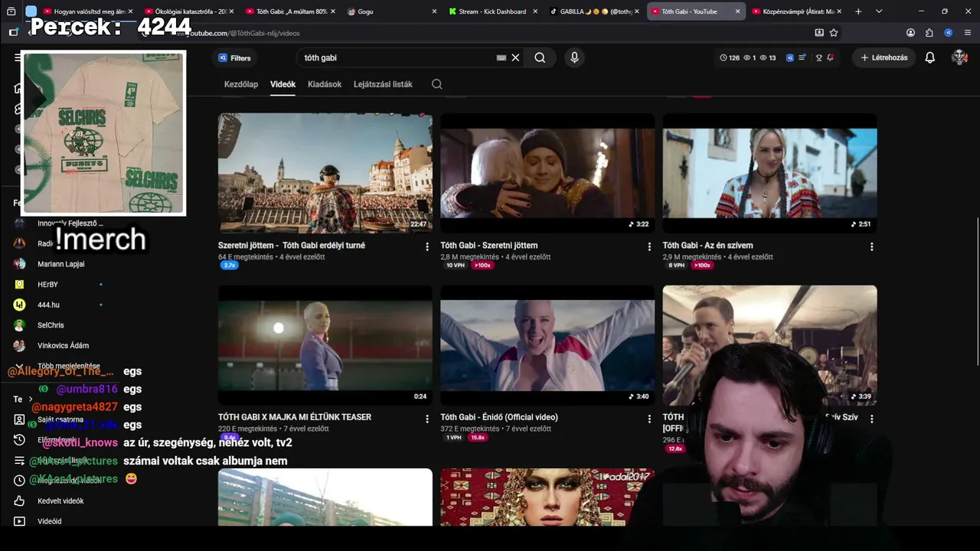Screen dimensions: 980x551
Task: Click the SelChris channel avatar
Action: coord(19,325)
